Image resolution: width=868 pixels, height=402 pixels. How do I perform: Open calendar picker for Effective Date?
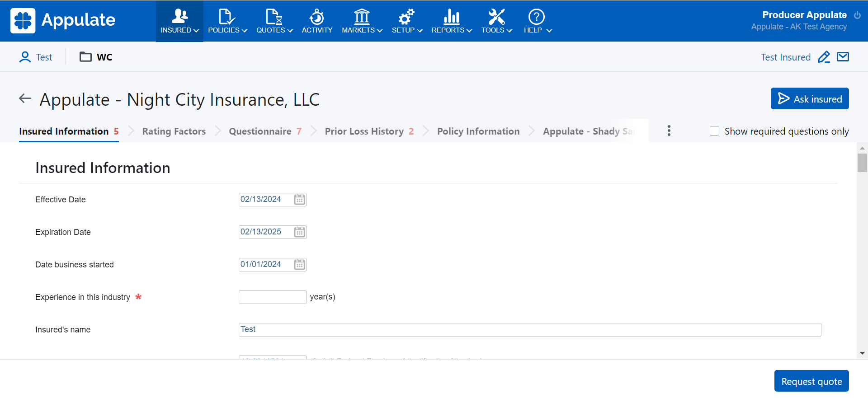pos(299,200)
